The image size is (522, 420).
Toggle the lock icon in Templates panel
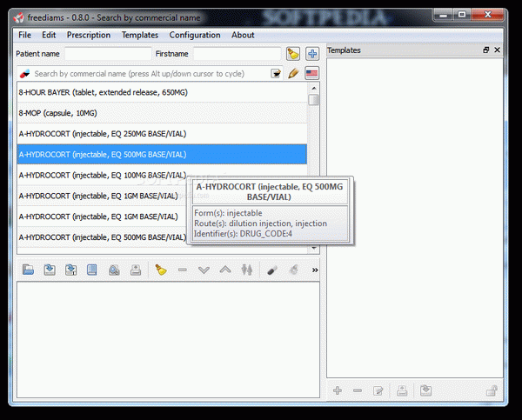tap(492, 391)
